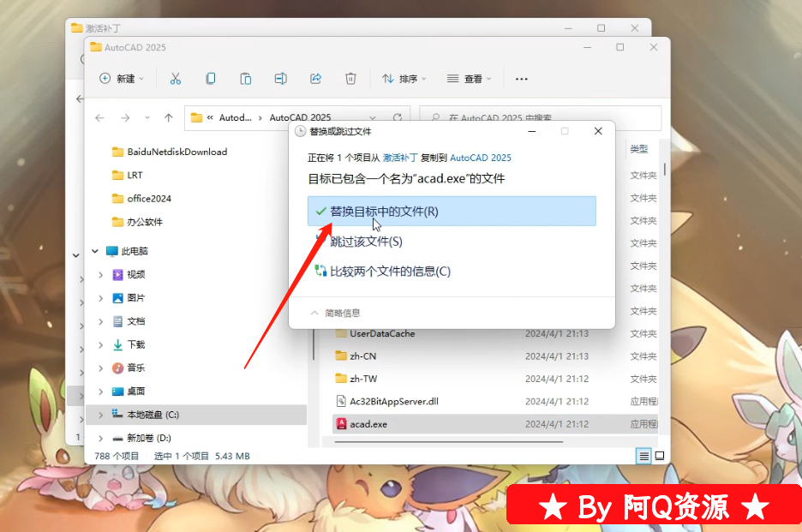The width and height of the screenshot is (802, 532).
Task: Click the search box in AutoCAD 2025
Action: [x=540, y=117]
